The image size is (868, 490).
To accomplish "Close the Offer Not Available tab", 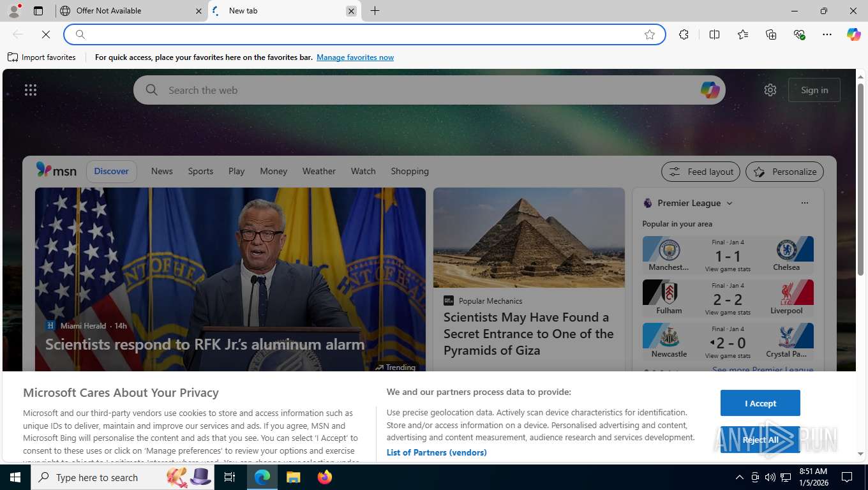I will (198, 11).
